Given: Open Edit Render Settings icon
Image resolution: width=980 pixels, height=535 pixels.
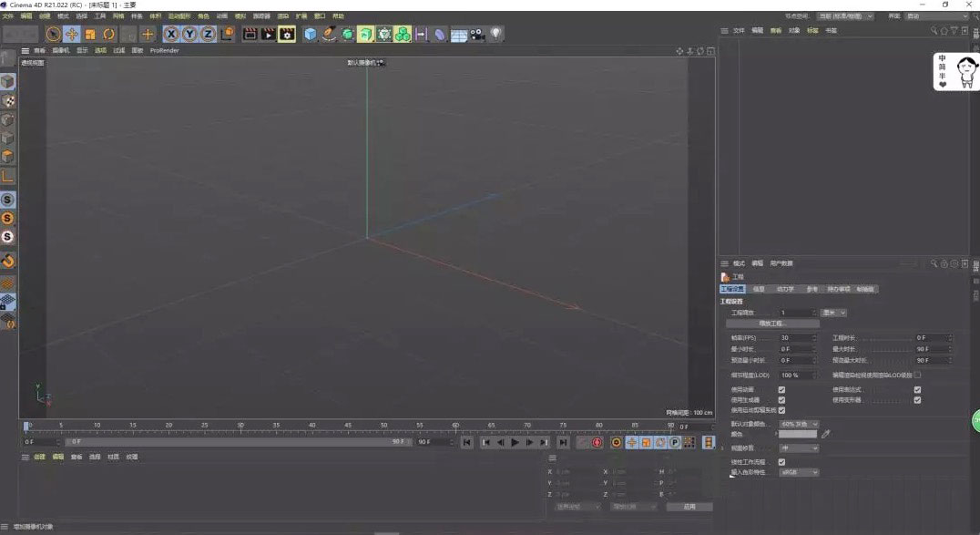Looking at the screenshot, I should pyautogui.click(x=287, y=34).
